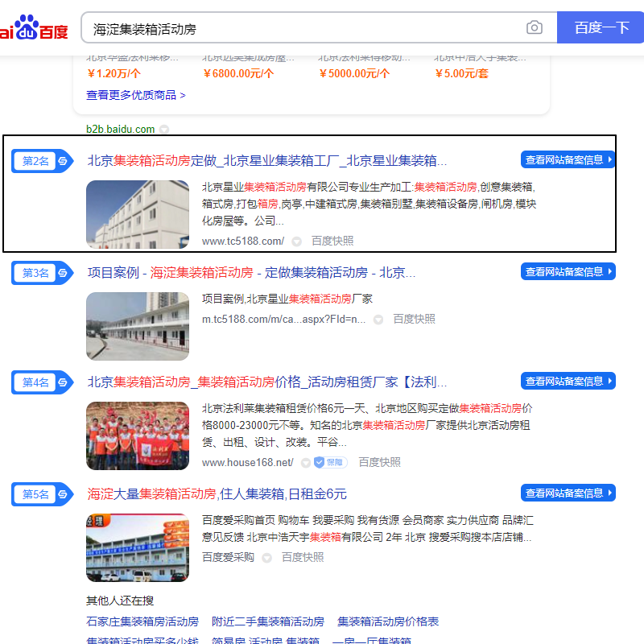Image resolution: width=644 pixels, height=644 pixels.
Task: Click the 保障 shield badge icon
Action: point(330,462)
